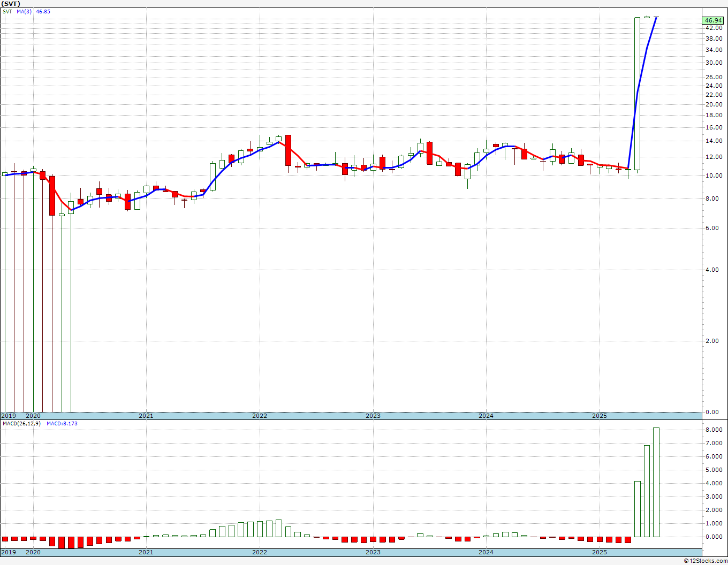728x565 pixels.
Task: Click 2022 on the price chart time axis
Action: 260,416
